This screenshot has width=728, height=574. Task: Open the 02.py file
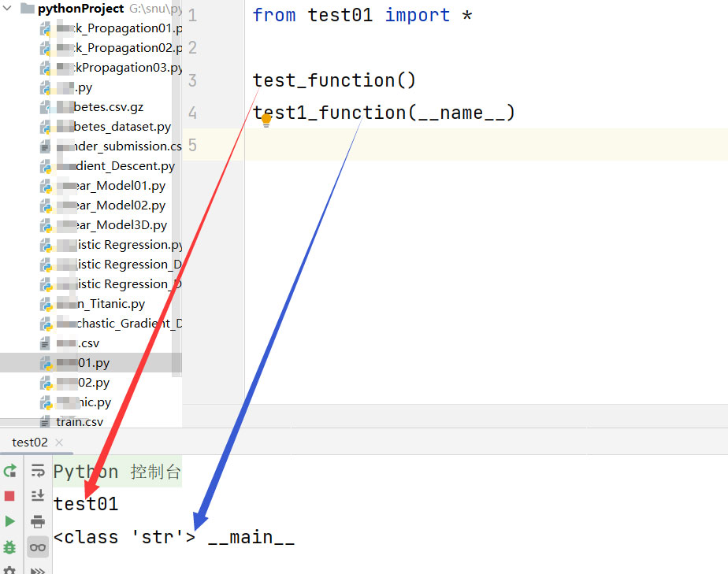(75, 383)
